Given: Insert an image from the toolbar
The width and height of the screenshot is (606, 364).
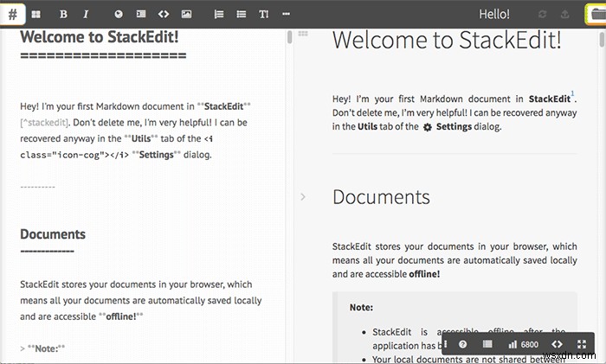Looking at the screenshot, I should pyautogui.click(x=186, y=15).
